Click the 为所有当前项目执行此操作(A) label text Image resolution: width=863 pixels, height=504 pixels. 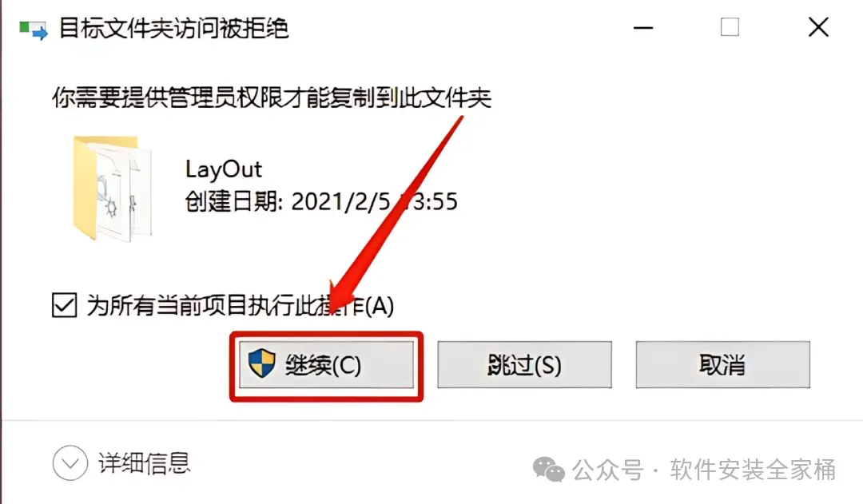240,305
